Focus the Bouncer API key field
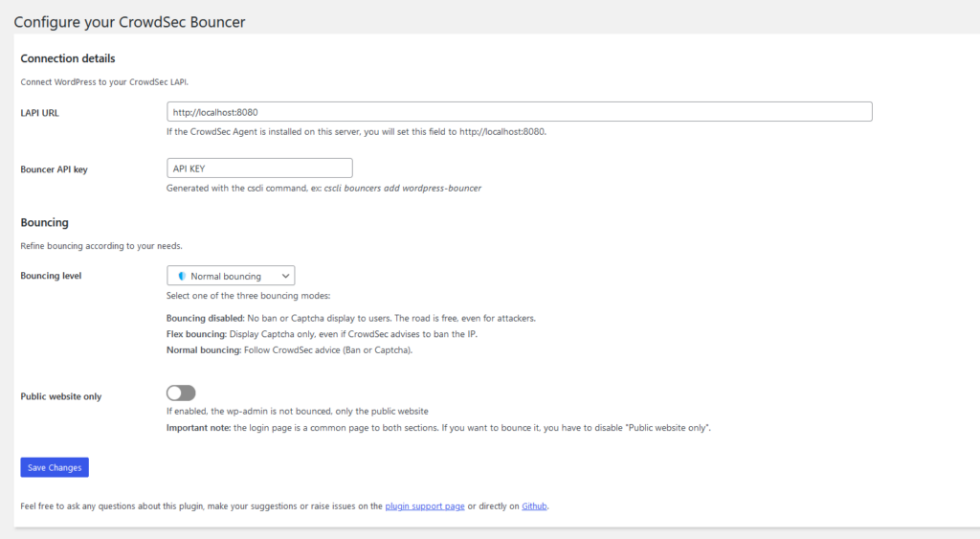Viewport: 980px width, 539px height. coord(259,168)
